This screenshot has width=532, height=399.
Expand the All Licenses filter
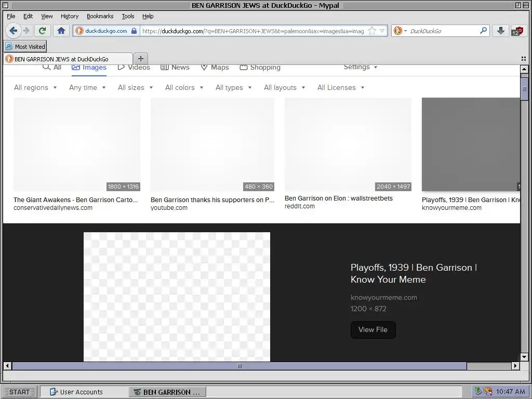coord(341,87)
